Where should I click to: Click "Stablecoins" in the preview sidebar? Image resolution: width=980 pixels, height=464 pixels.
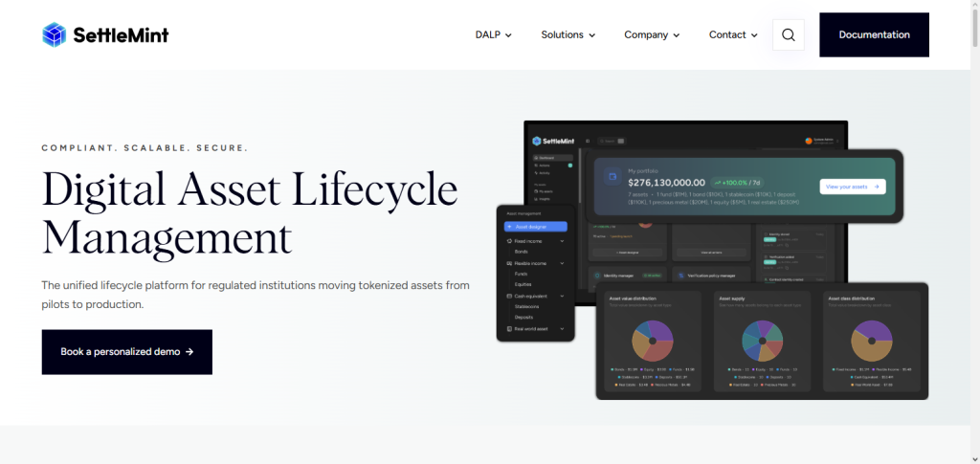(527, 307)
